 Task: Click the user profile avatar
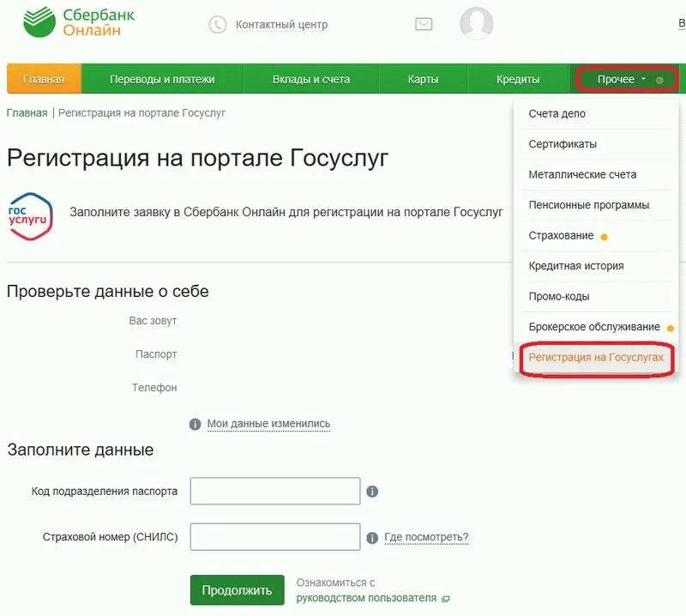(x=477, y=24)
